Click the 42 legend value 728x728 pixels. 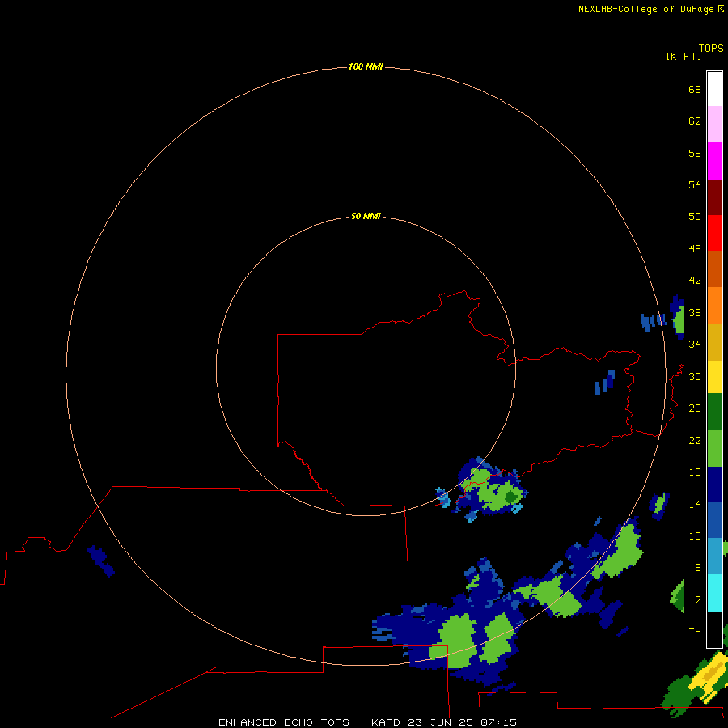click(695, 281)
